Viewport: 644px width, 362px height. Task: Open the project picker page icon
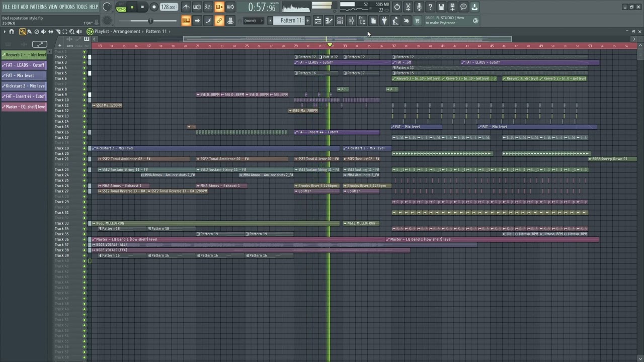coord(373,21)
